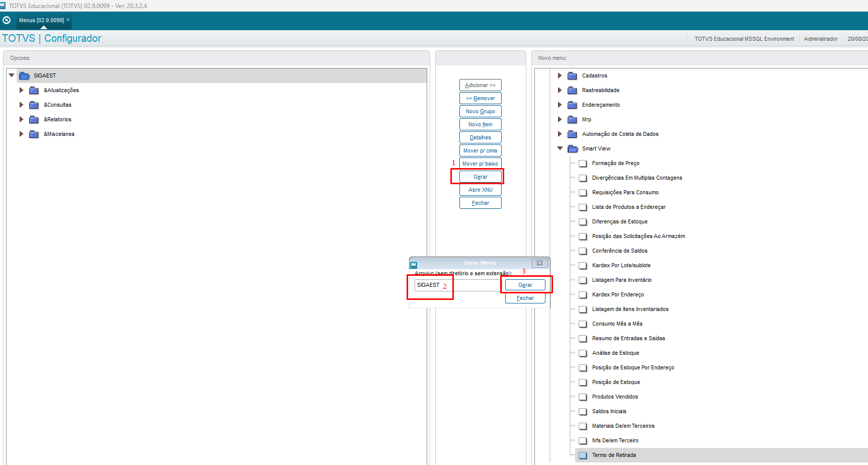Viewport: 868px width, 465px height.
Task: Click Kardex Por Lote/sublote item icon
Action: 583,265
